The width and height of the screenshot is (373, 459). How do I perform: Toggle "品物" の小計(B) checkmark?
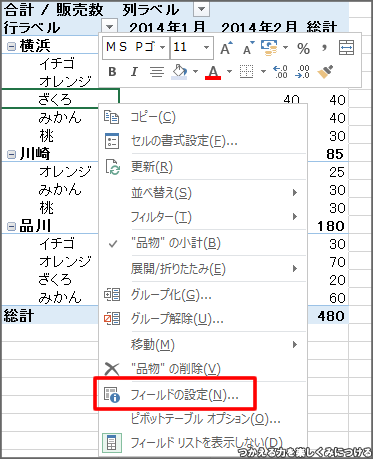[203, 243]
